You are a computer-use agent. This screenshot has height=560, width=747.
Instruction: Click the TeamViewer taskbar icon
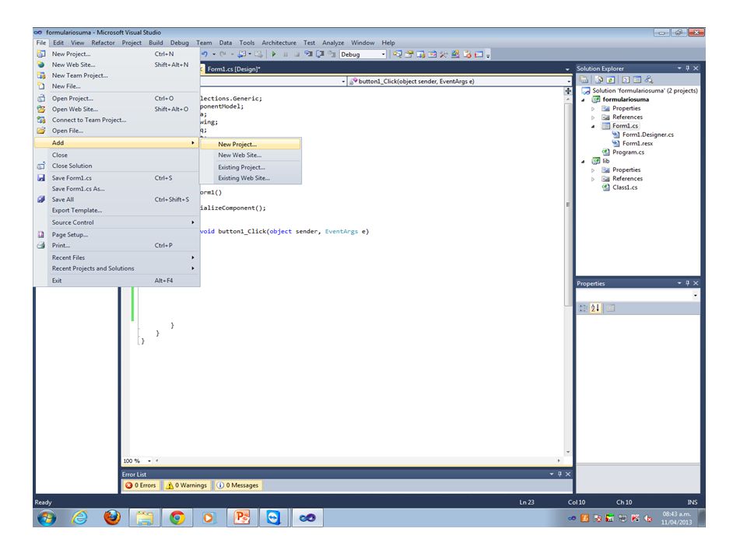pyautogui.click(x=274, y=518)
